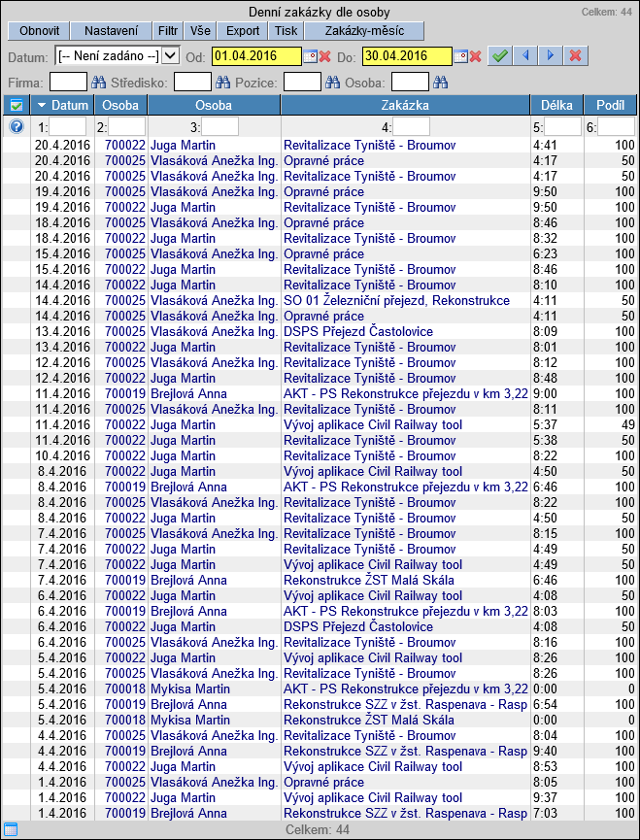The image size is (640, 840).
Task: Clear the Od date with red X
Action: pyautogui.click(x=325, y=56)
